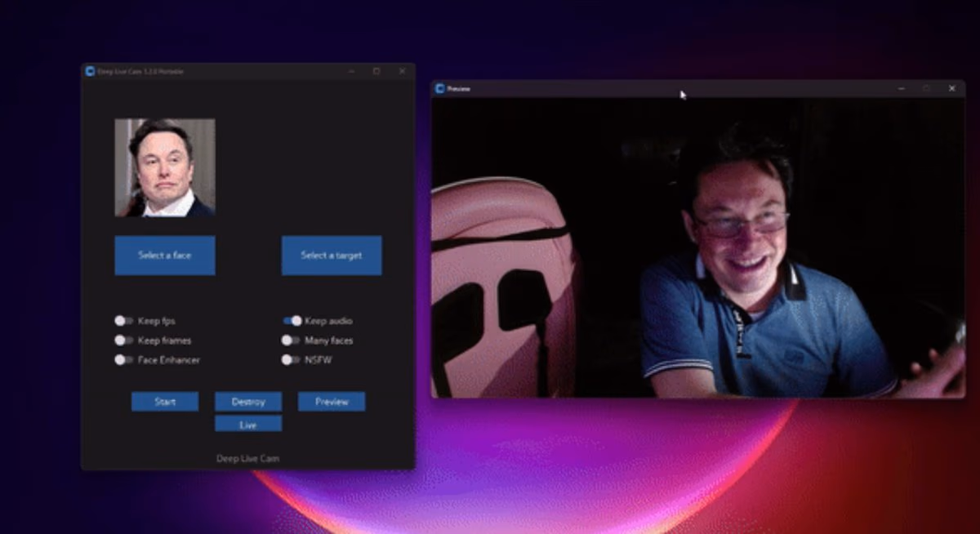
Task: Maximize the Deep Live Cam window
Action: [376, 71]
